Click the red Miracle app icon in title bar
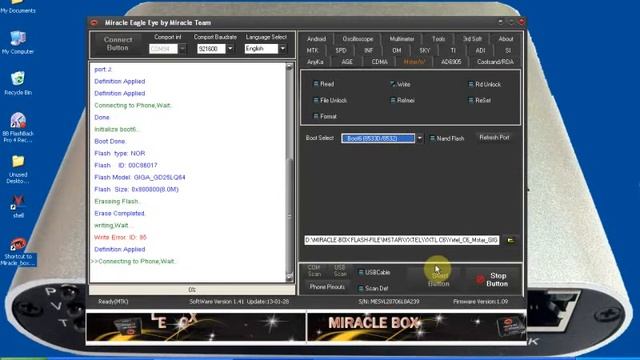This screenshot has width=640, height=360. [94, 23]
